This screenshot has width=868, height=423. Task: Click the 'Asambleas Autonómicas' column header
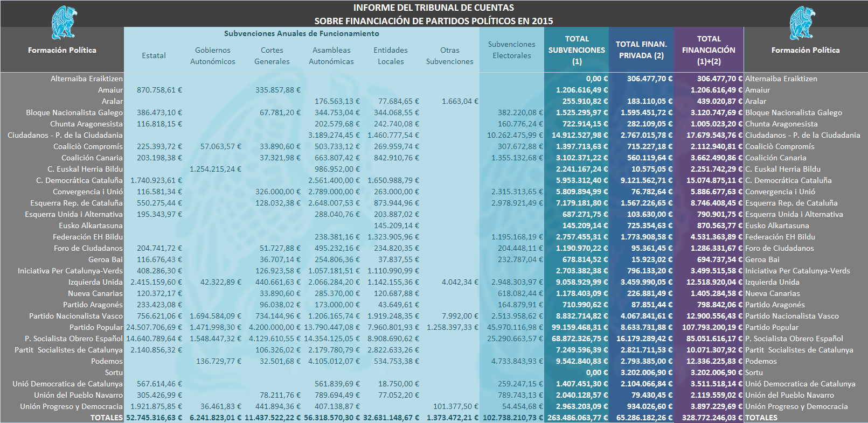tap(331, 55)
